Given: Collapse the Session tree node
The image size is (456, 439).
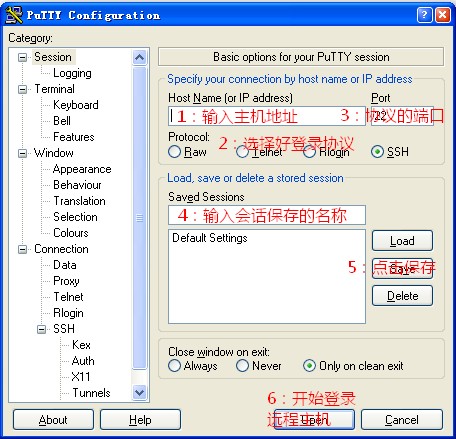Looking at the screenshot, I should point(22,57).
